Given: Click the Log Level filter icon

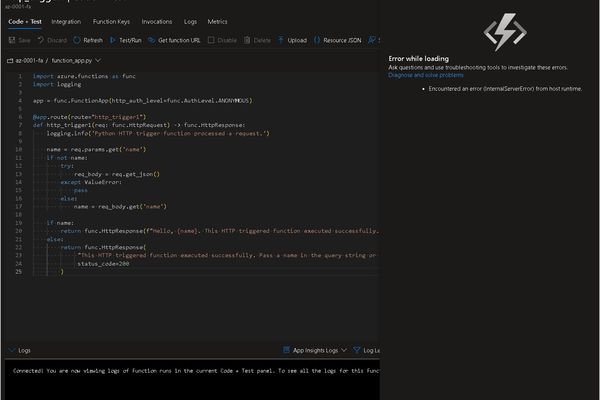Looking at the screenshot, I should 357,350.
